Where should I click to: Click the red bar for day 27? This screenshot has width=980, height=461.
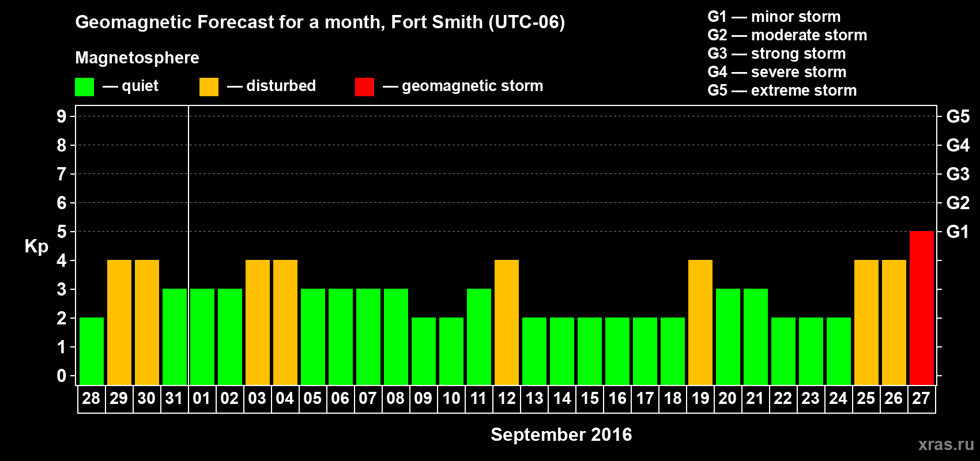(x=921, y=308)
